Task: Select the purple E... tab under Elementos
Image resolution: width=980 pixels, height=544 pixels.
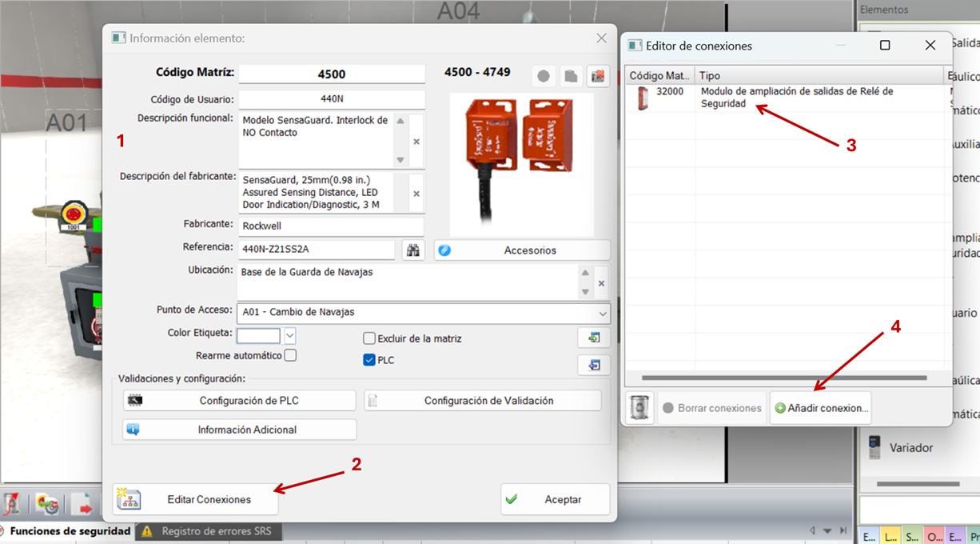Action: [955, 536]
